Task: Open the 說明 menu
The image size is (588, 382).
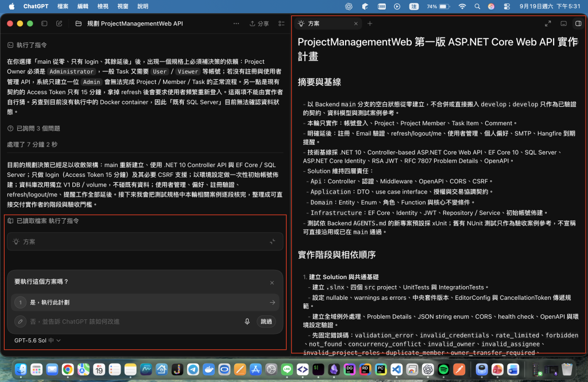Action: tap(143, 6)
